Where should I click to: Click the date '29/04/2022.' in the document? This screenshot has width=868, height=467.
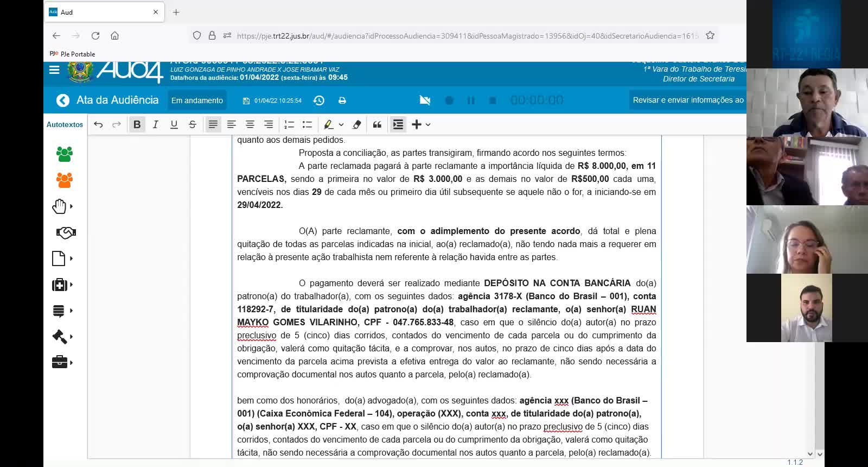260,205
